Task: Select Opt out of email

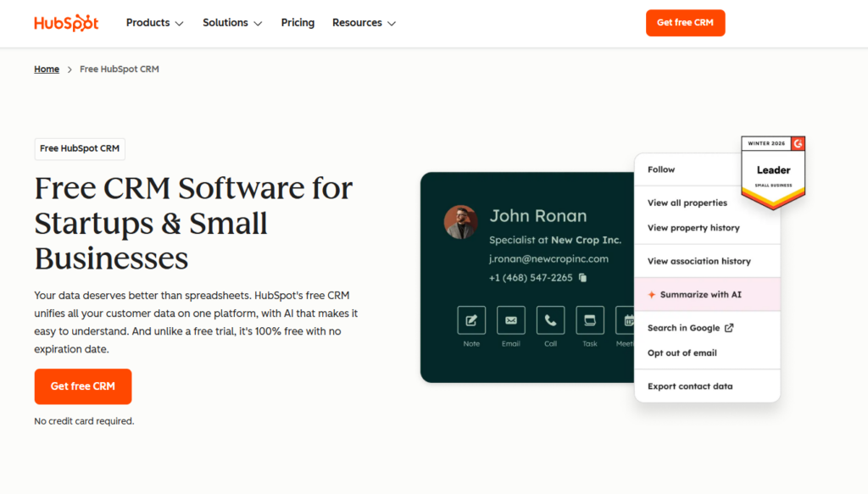Action: [x=682, y=353]
